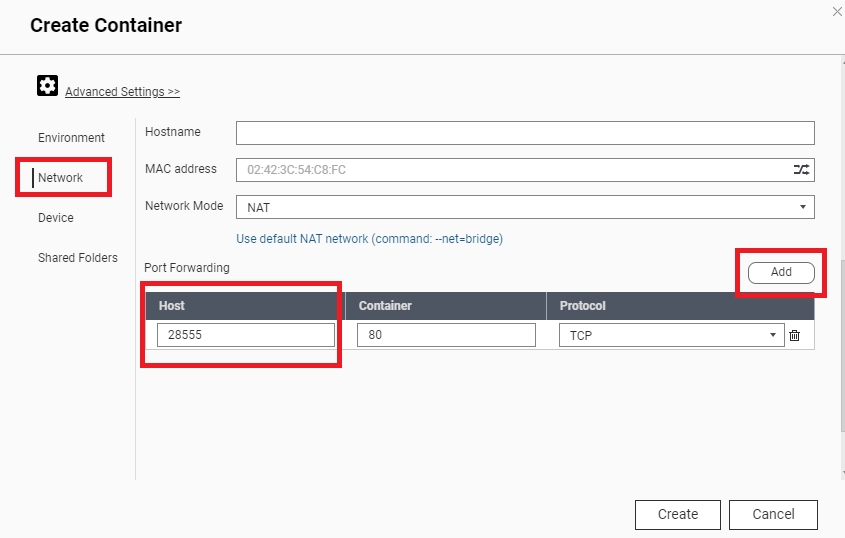Click the Host column header
The image size is (845, 538).
(240, 306)
